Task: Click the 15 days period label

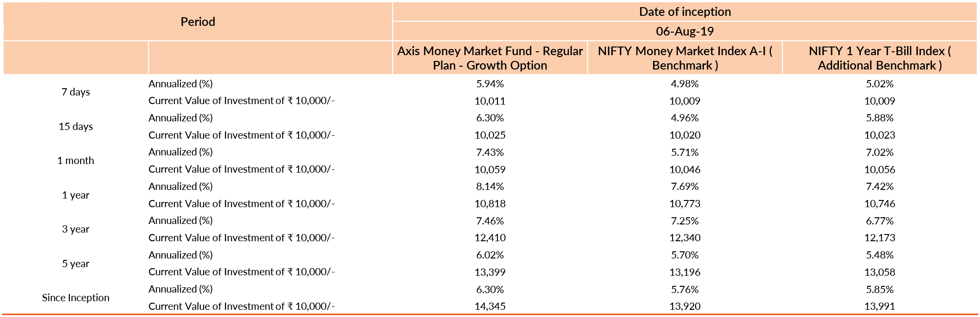Action: (x=76, y=127)
